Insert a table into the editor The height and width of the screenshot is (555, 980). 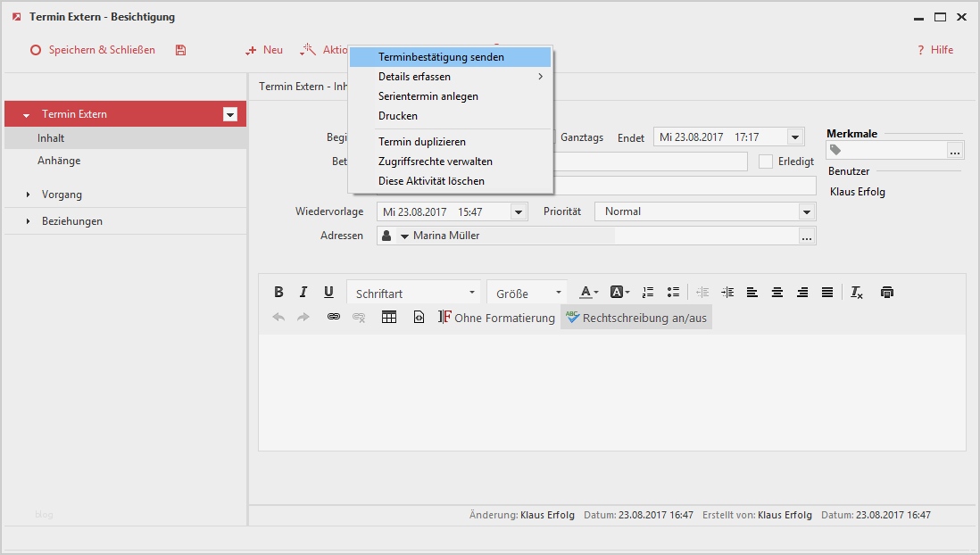point(389,318)
